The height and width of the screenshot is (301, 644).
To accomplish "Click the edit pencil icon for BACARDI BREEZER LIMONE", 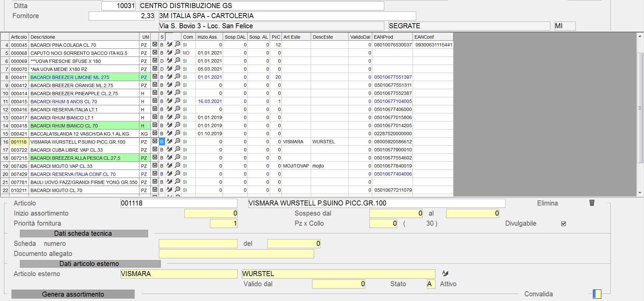I will click(x=169, y=77).
